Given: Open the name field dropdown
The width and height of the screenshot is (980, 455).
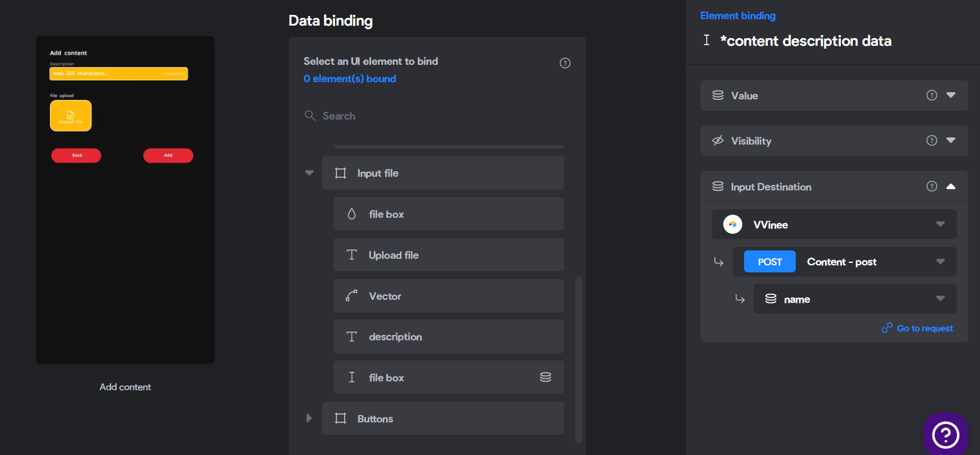Looking at the screenshot, I should [855, 299].
